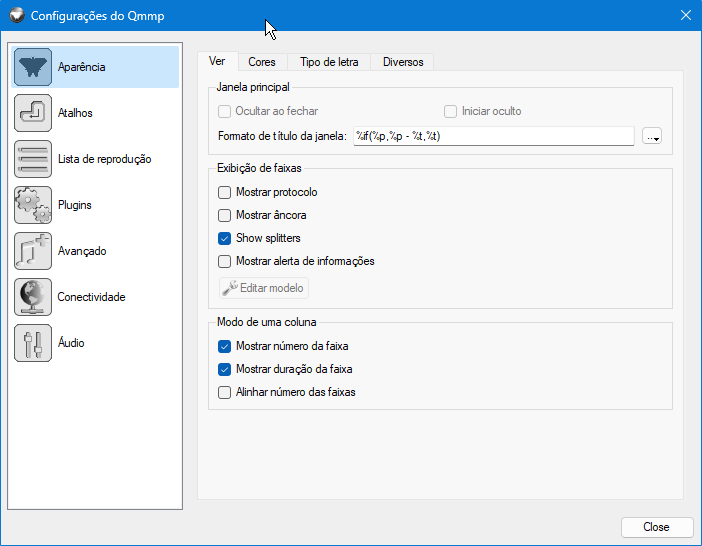Open the Atalhos shortcuts icon
This screenshot has height=546, width=702.
point(33,113)
